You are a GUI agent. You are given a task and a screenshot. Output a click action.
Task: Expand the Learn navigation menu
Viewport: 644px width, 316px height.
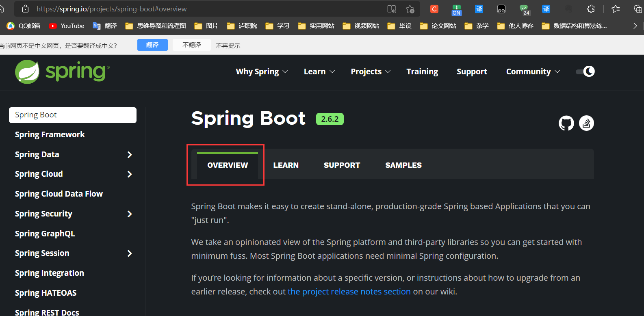tap(319, 71)
